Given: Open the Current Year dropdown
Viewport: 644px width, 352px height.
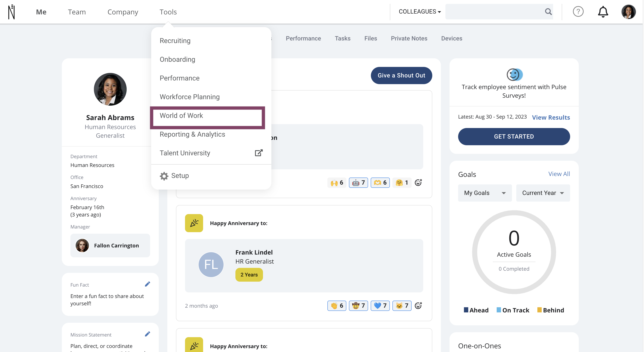Looking at the screenshot, I should (543, 193).
